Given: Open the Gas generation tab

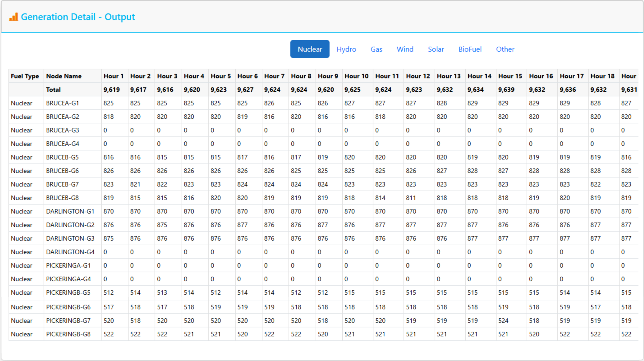Looking at the screenshot, I should (x=376, y=49).
